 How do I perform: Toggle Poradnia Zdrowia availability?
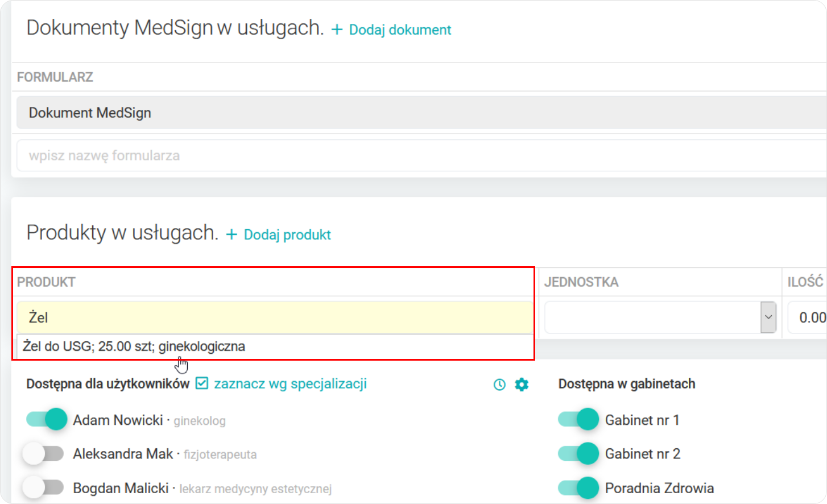[x=578, y=488]
